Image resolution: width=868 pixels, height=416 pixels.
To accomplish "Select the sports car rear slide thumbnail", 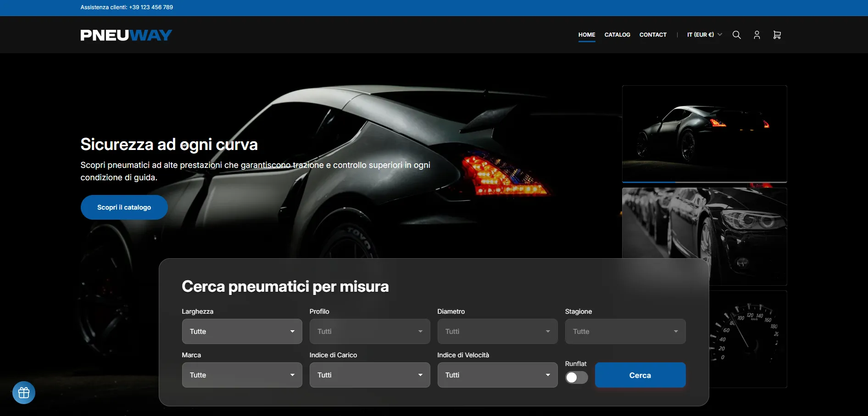I will point(704,133).
